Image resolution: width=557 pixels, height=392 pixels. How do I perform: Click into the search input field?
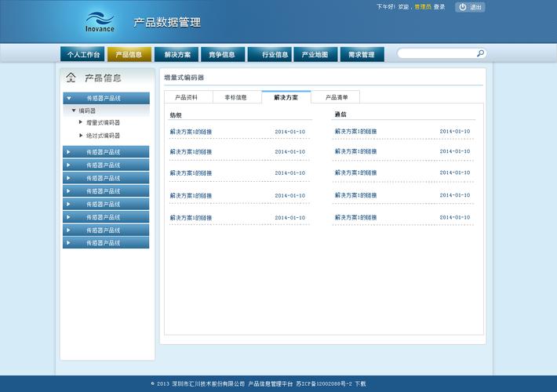click(x=435, y=53)
